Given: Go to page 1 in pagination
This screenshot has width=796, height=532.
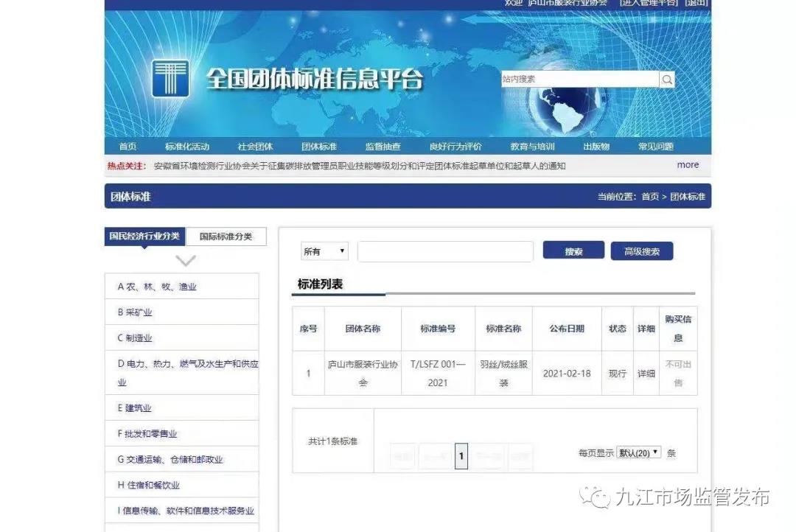Looking at the screenshot, I should (461, 456).
